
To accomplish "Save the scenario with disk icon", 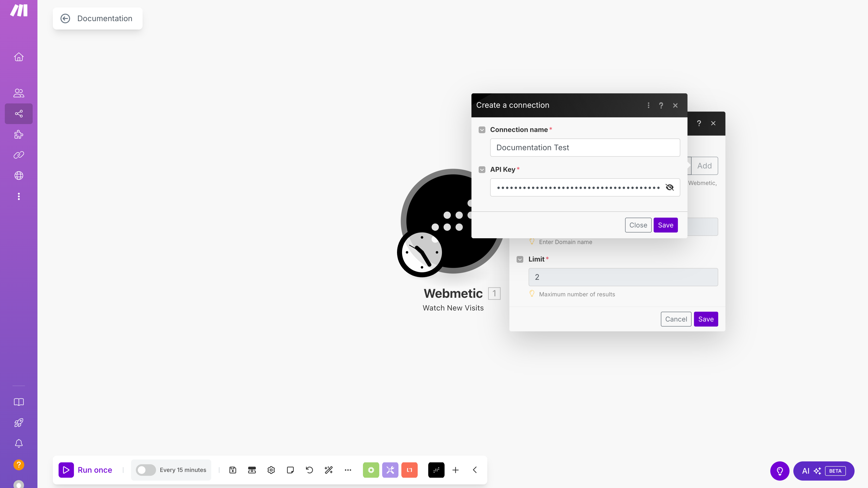I will 233,470.
